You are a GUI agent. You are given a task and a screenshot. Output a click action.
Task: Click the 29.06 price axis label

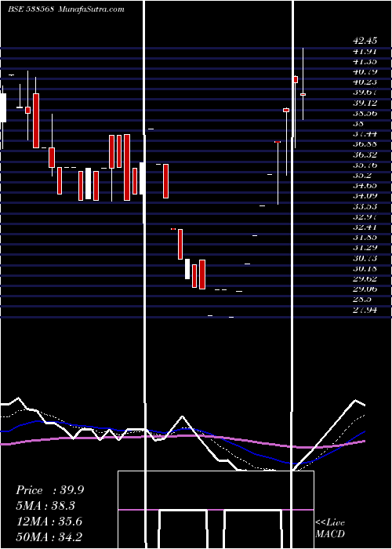point(365,289)
